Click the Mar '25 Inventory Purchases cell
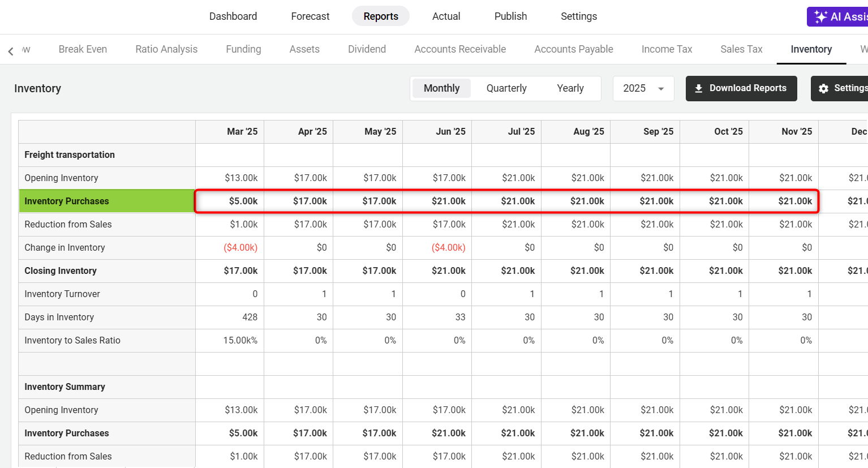The height and width of the screenshot is (468, 868). pos(230,201)
